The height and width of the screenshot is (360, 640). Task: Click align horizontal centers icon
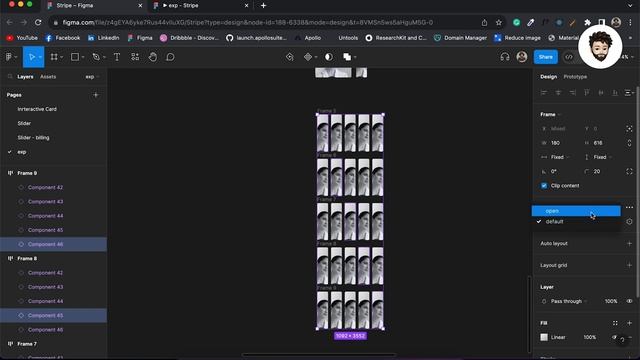tap(558, 93)
